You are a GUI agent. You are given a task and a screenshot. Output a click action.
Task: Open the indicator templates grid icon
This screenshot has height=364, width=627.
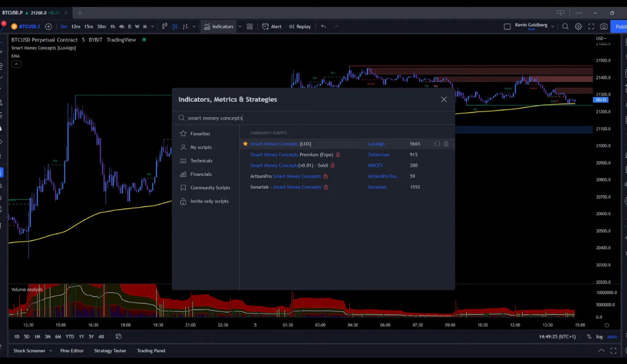pos(250,26)
